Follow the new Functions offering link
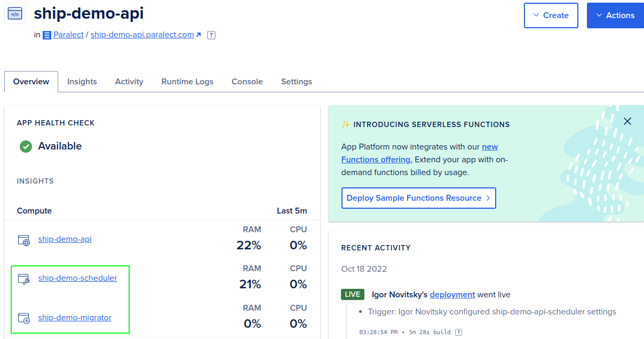644x339 pixels. [377, 159]
